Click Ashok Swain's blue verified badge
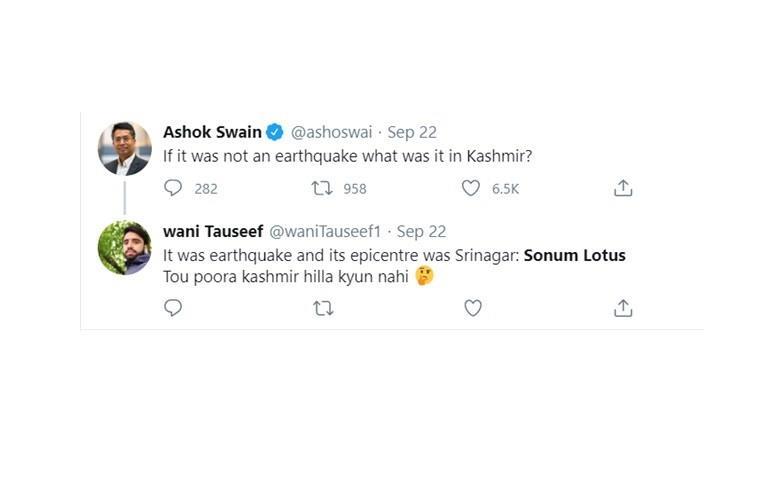 coord(274,132)
